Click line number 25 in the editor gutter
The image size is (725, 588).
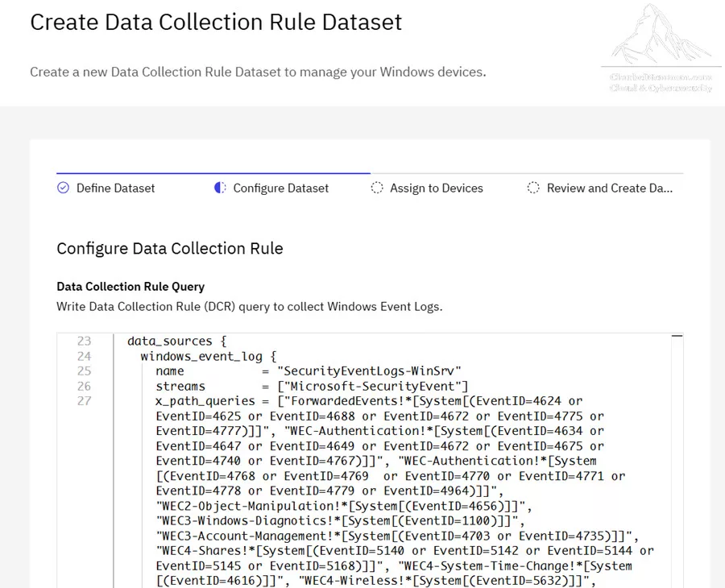(84, 371)
